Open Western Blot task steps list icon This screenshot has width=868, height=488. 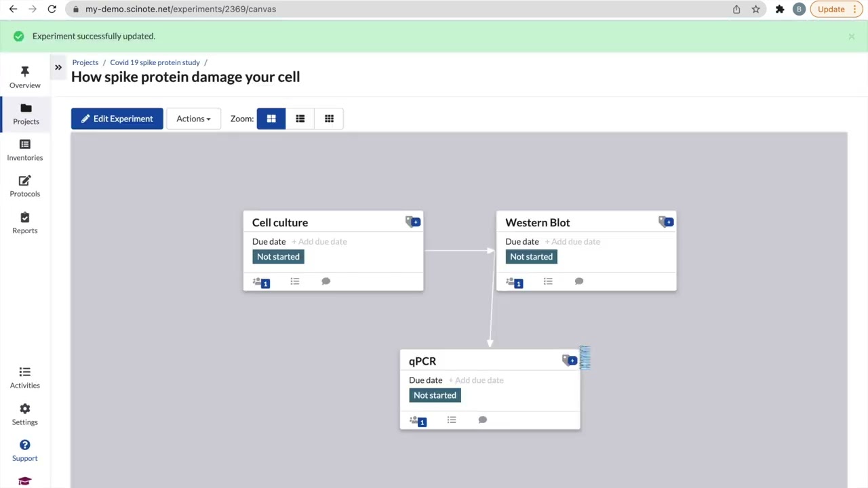tap(548, 281)
